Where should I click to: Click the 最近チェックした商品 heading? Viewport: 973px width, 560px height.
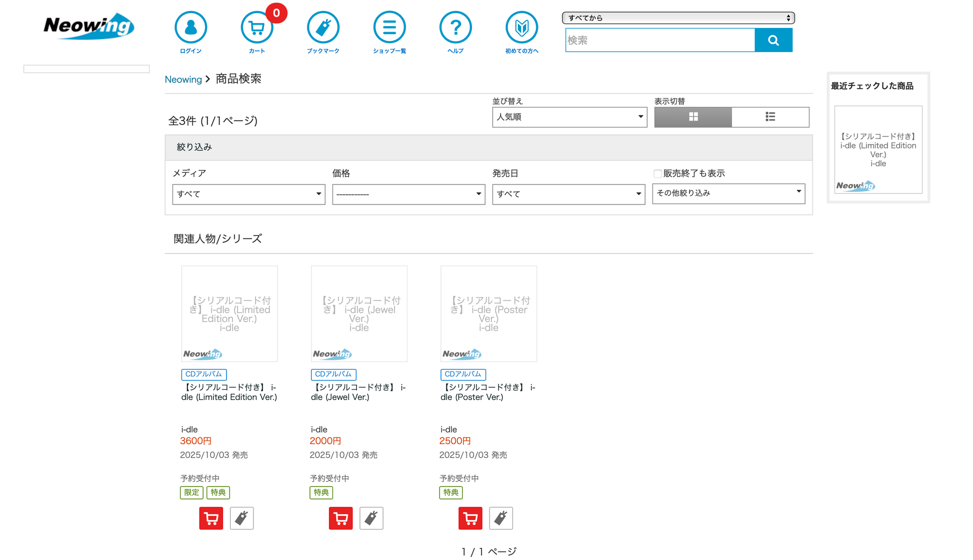872,86
